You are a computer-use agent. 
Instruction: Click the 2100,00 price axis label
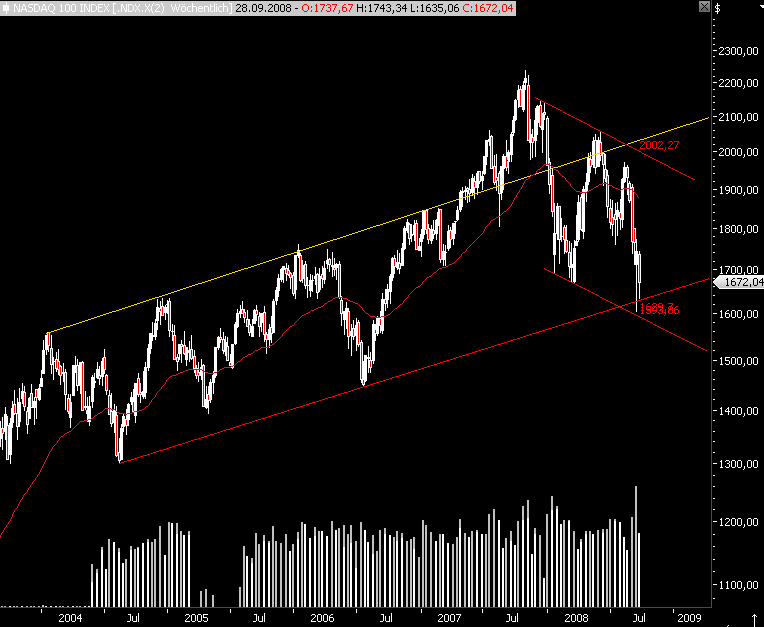[739, 117]
